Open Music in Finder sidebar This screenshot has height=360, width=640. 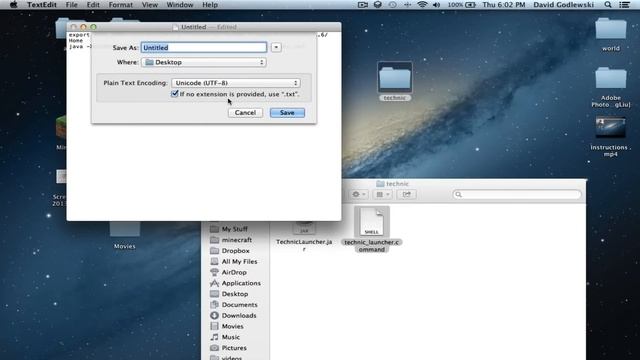point(231,337)
